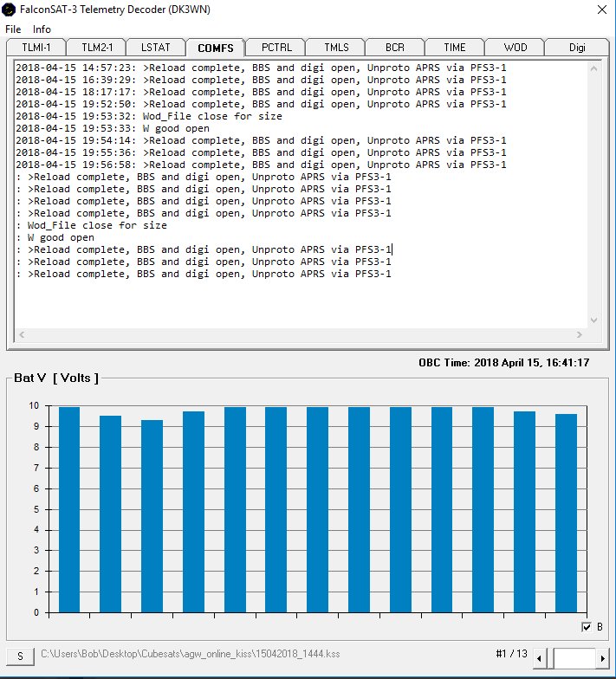Click the untimestamped W good open line
Screen dimensions: 616x679
pos(55,237)
